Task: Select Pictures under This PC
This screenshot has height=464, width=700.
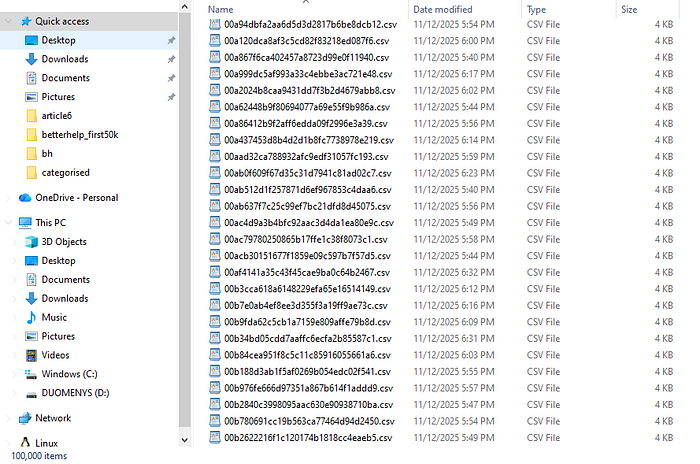Action: (58, 336)
